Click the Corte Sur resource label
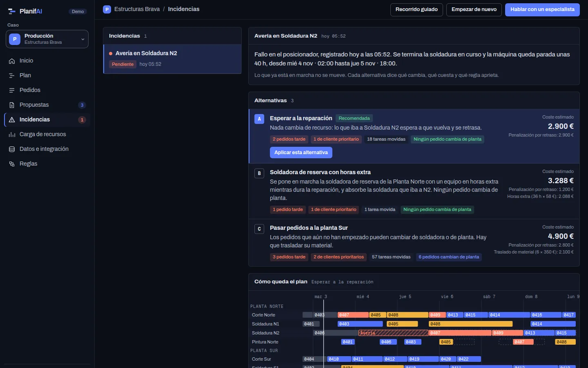This screenshot has width=588, height=368. pos(261,359)
